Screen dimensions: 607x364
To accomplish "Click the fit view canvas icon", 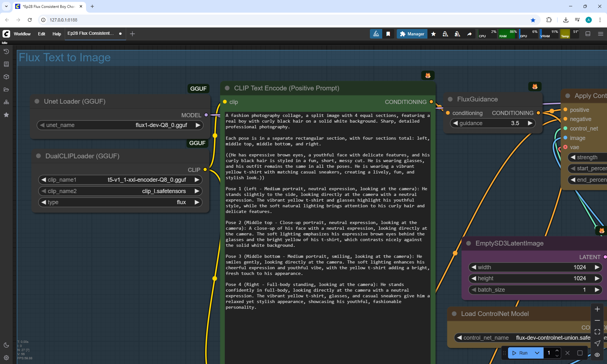I will pyautogui.click(x=597, y=332).
